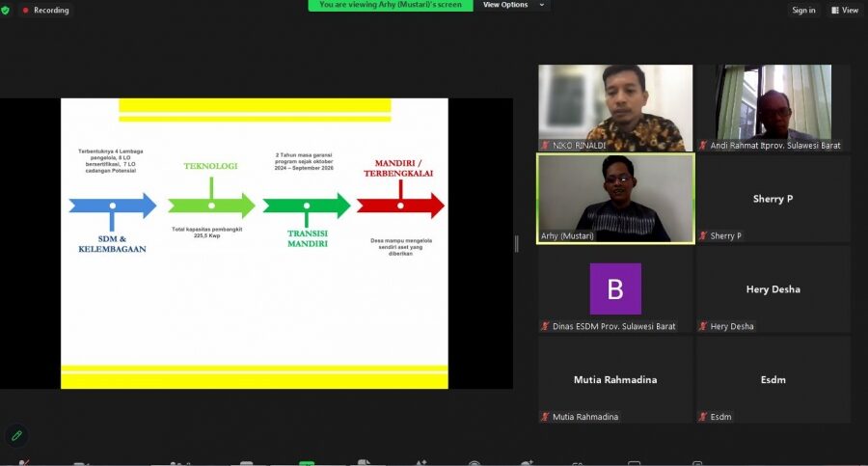Click the 'TRANSISI MANDIRI' slide label
This screenshot has height=466, width=868.
[308, 238]
